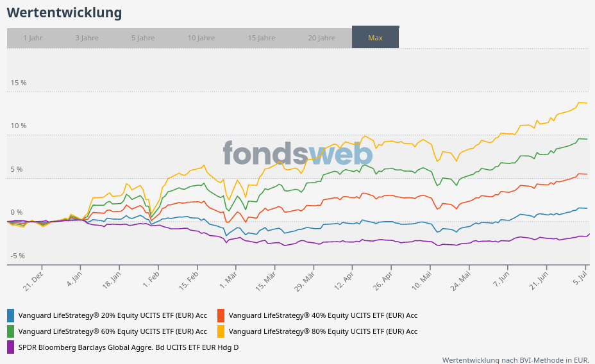Click the green swatch for LifeStrategy 60% Equity
595x364 pixels.
[11, 331]
